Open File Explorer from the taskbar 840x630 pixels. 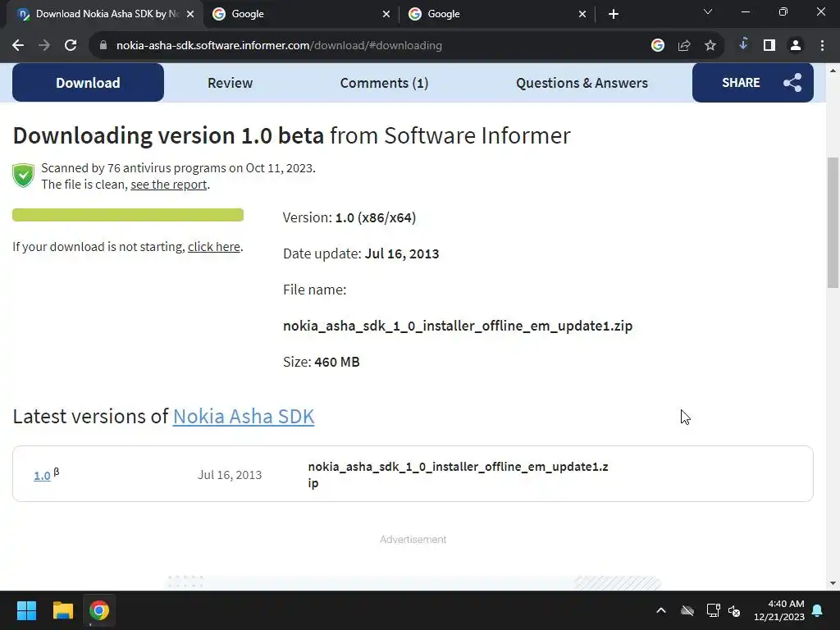pyautogui.click(x=62, y=610)
